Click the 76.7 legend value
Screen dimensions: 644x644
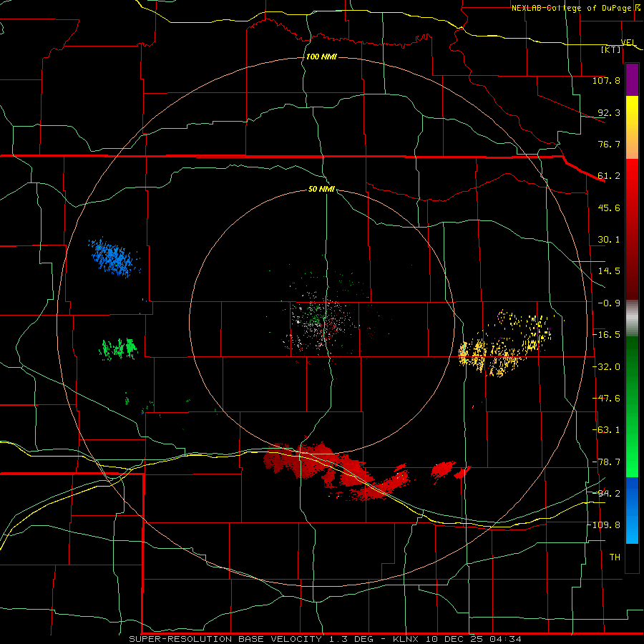609,144
